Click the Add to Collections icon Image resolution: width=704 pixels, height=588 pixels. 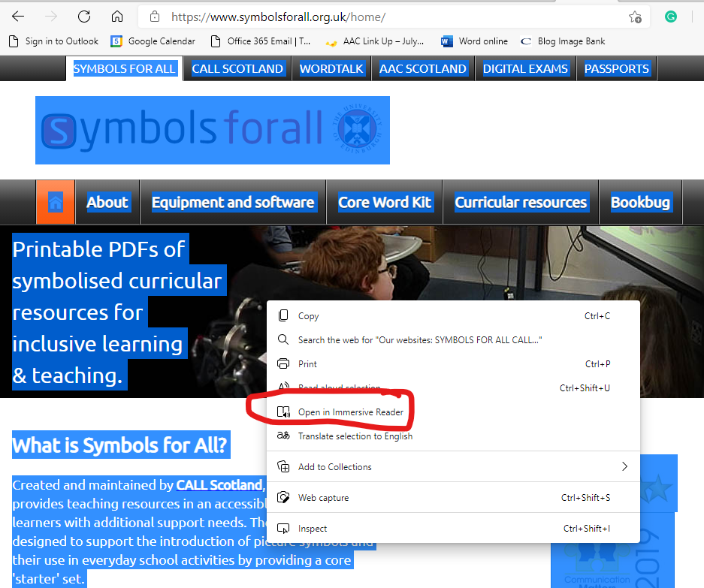pyautogui.click(x=283, y=466)
